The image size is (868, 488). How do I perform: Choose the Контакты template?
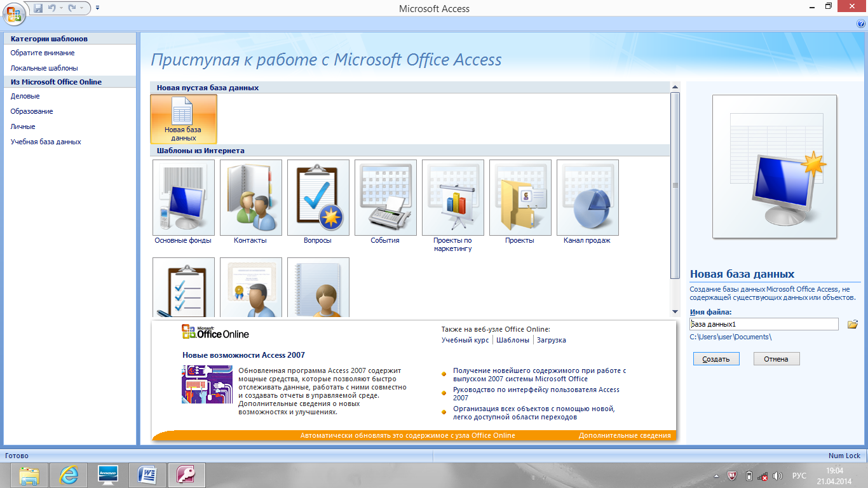250,202
